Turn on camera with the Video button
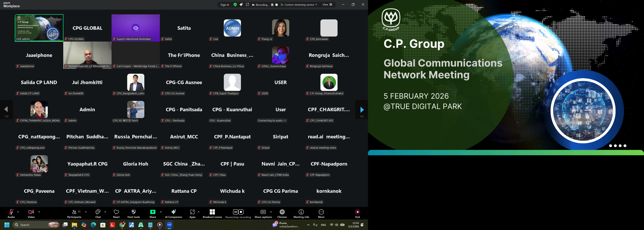Image resolution: width=644 pixels, height=230 pixels. (x=31, y=214)
